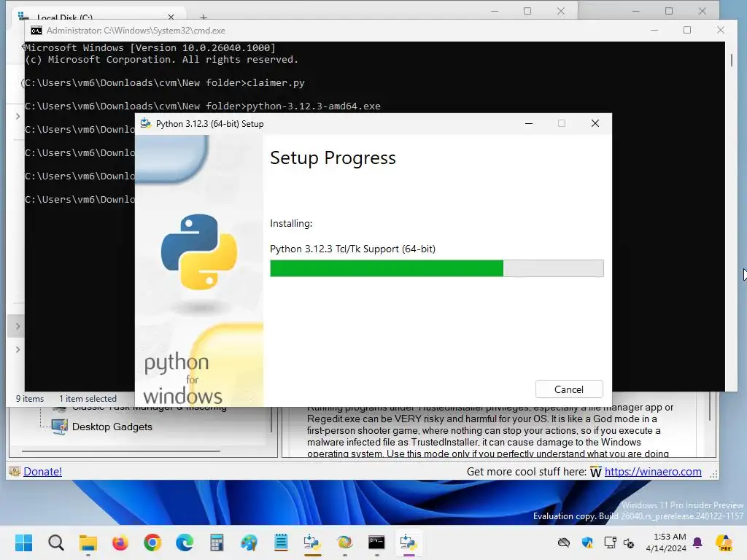747x560 pixels.
Task: Maximize the Command Prompt window
Action: point(687,30)
